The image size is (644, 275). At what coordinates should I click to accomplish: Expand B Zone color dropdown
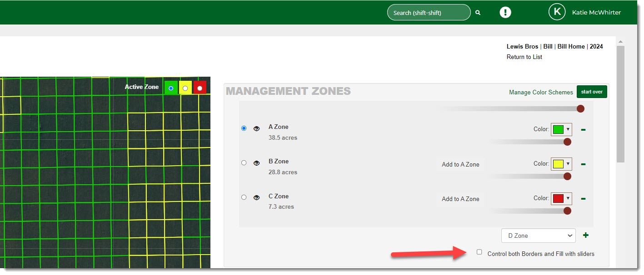click(561, 164)
